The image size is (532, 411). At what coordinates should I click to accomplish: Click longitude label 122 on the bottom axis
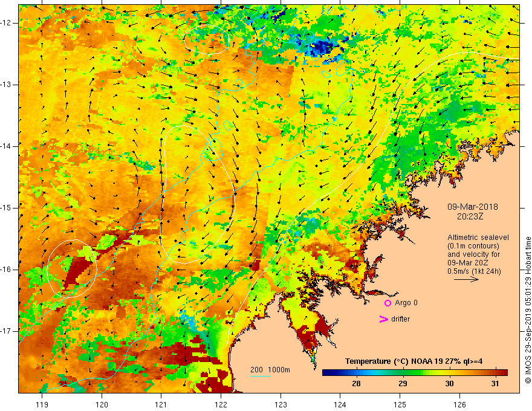tap(221, 404)
